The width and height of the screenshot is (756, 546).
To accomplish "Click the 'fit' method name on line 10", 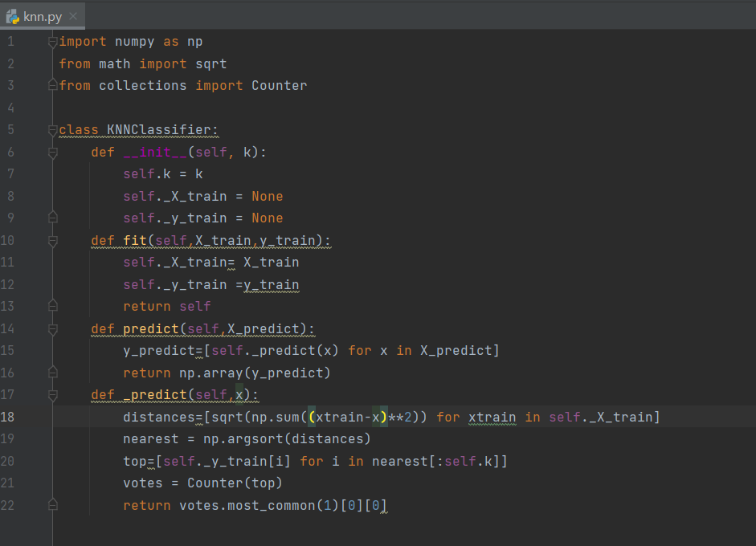I will (135, 240).
